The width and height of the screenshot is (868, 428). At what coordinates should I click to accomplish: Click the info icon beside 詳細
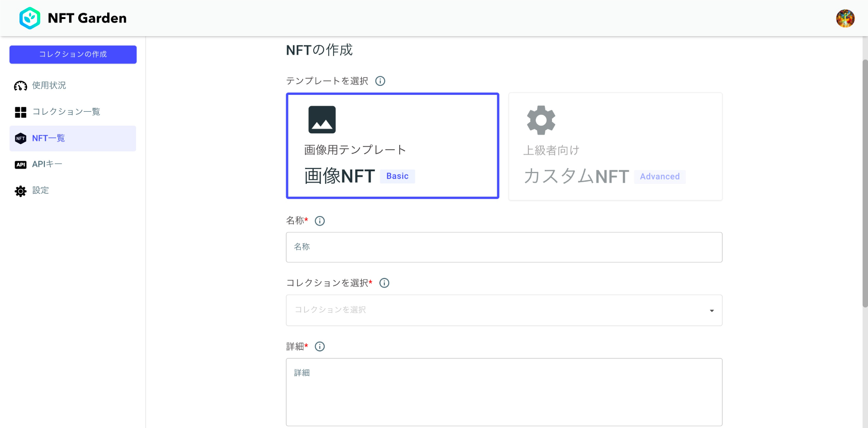coord(320,347)
